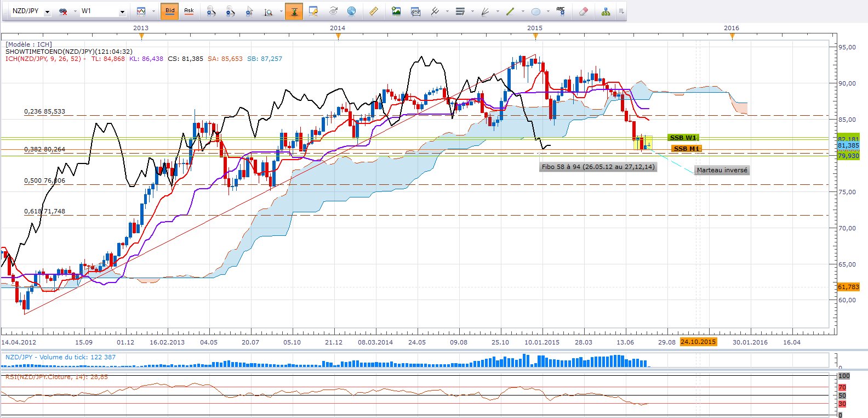Click the CS: 81,385 value
Screen dimensions: 868x418
(185, 59)
